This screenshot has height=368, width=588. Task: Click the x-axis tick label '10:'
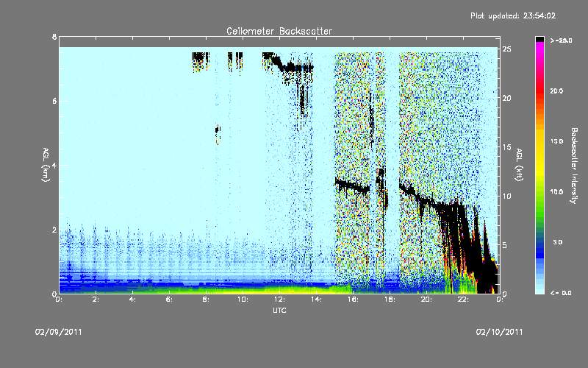coord(243,300)
